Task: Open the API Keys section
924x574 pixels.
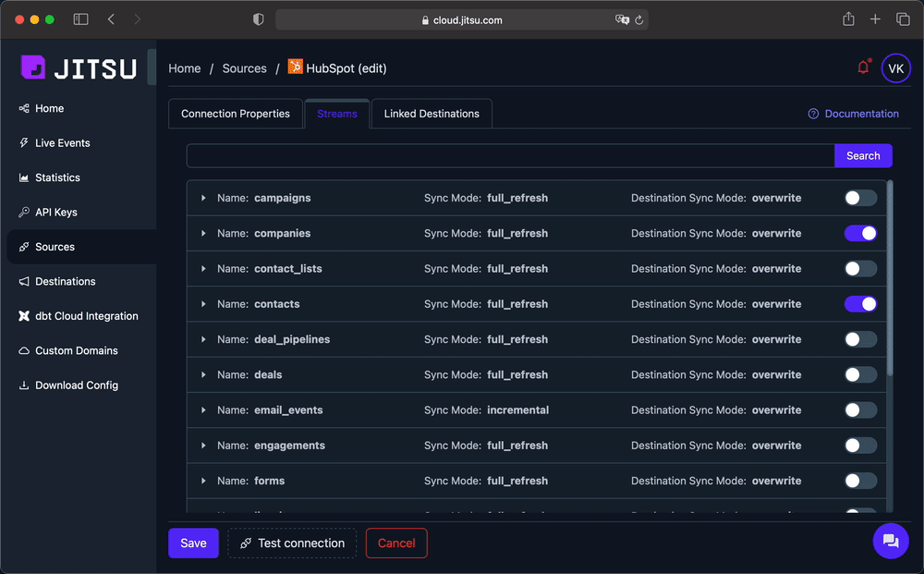Action: pos(56,212)
